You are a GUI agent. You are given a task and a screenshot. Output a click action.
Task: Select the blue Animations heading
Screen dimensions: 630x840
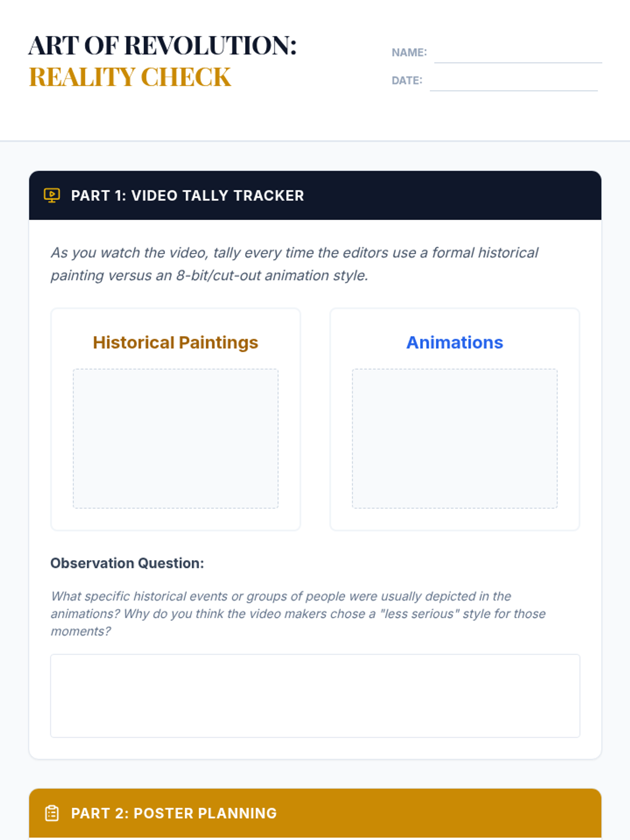click(x=454, y=342)
